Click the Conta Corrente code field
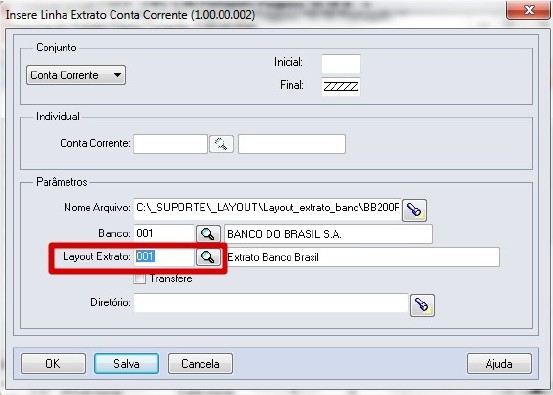This screenshot has height=395, width=553. coord(170,144)
